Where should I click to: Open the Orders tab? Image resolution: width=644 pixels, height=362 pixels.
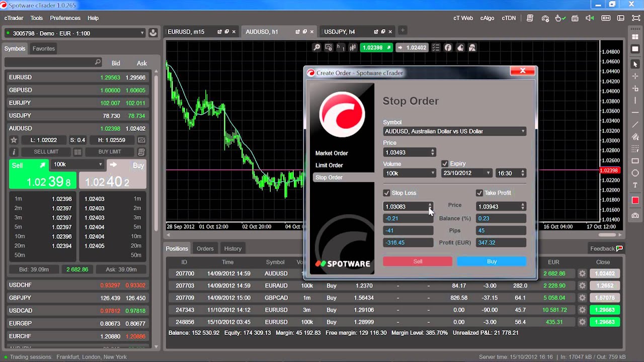(205, 248)
